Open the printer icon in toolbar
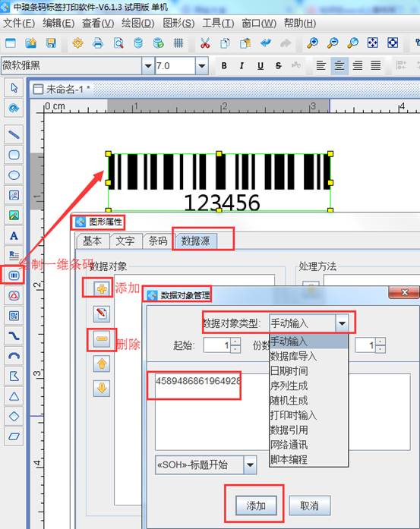Image resolution: width=420 pixels, height=529 pixels. point(98,43)
